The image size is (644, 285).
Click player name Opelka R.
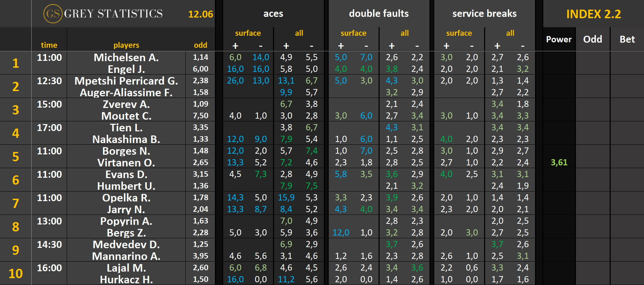126,198
